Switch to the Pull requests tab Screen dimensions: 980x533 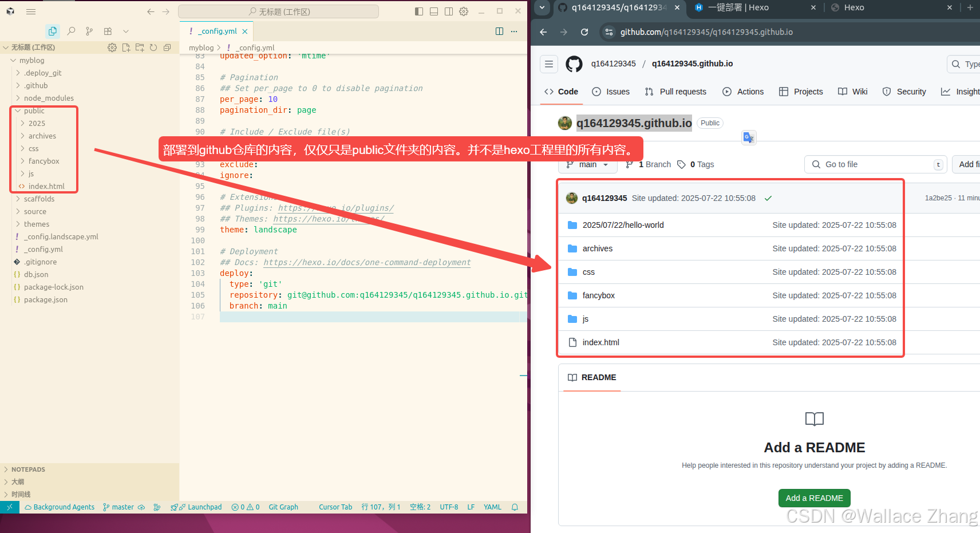click(x=675, y=92)
